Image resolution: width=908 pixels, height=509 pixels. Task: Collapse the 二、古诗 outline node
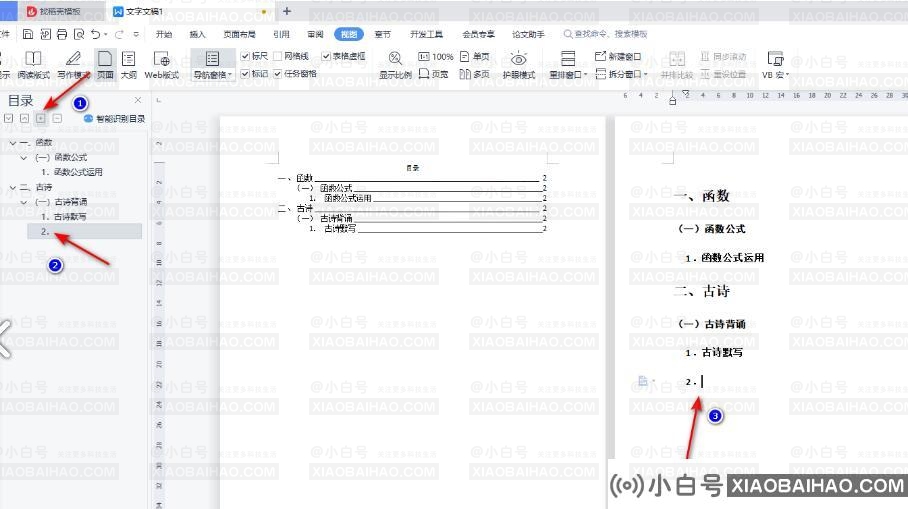(13, 187)
